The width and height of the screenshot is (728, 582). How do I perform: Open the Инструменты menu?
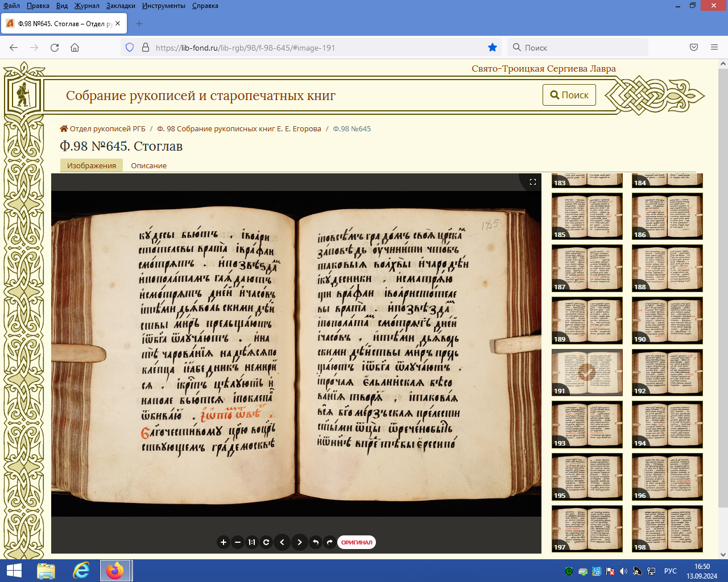tap(164, 6)
